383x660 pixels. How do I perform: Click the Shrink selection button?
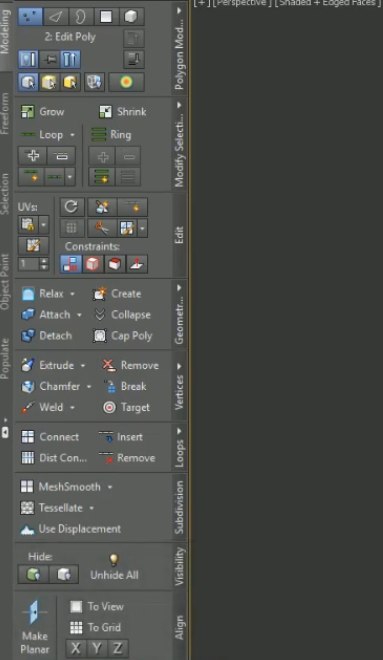click(122, 112)
